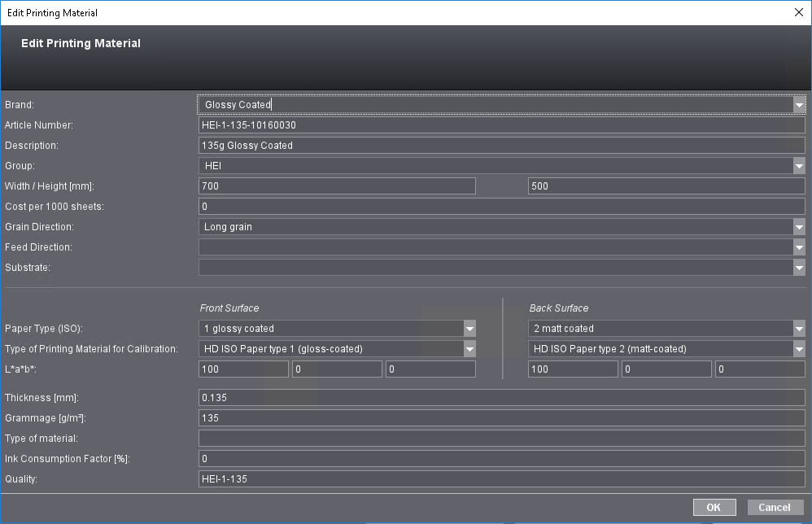Select the Height field containing 500
812x524 pixels.
click(x=666, y=186)
